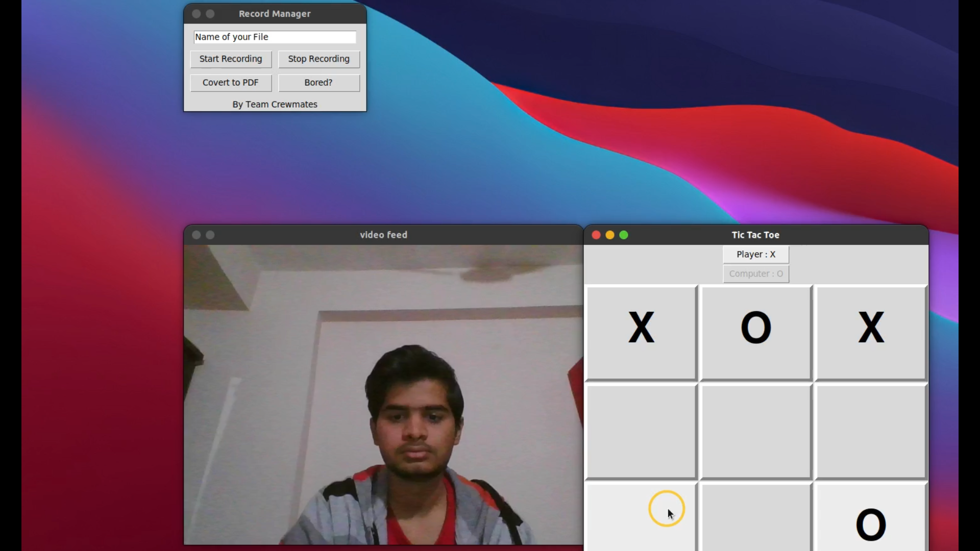Focus the Name of your File field
Image resolution: width=980 pixels, height=551 pixels.
pyautogui.click(x=275, y=37)
